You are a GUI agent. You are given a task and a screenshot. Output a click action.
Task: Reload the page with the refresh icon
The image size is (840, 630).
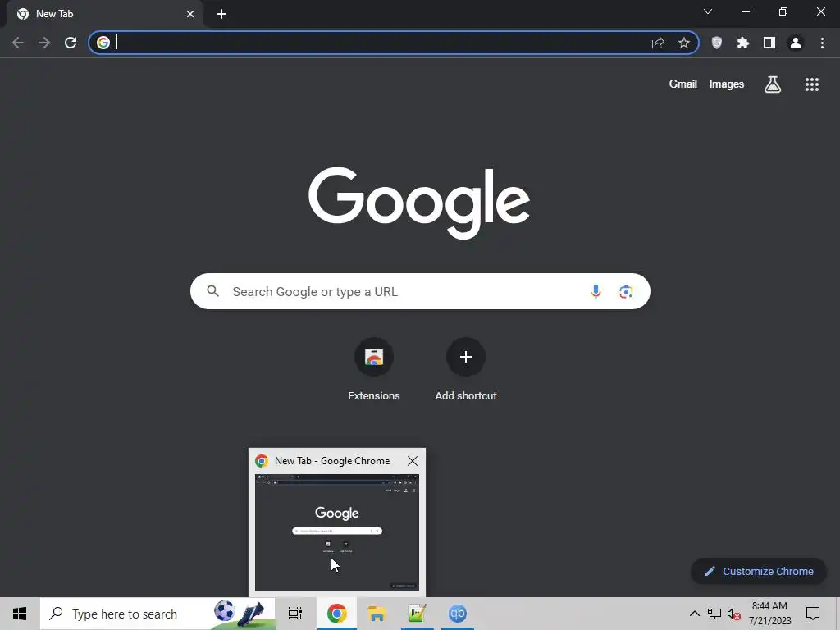(x=71, y=43)
